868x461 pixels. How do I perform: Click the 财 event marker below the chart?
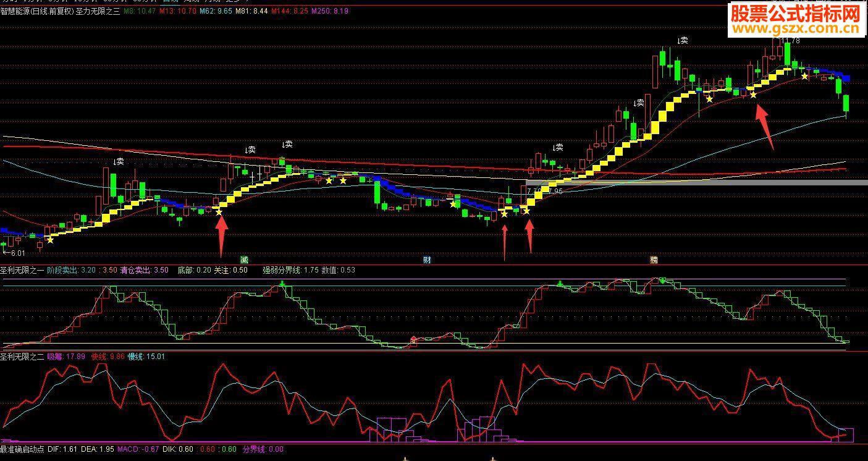[x=427, y=260]
